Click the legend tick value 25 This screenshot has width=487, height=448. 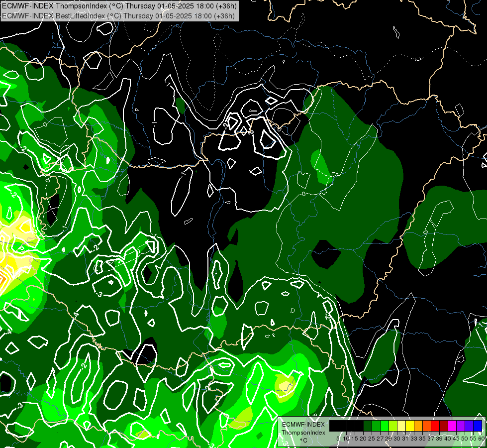pyautogui.click(x=372, y=439)
